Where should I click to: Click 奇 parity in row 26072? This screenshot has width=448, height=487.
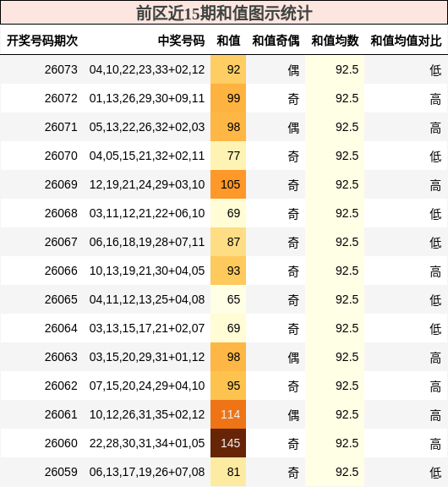(x=293, y=99)
